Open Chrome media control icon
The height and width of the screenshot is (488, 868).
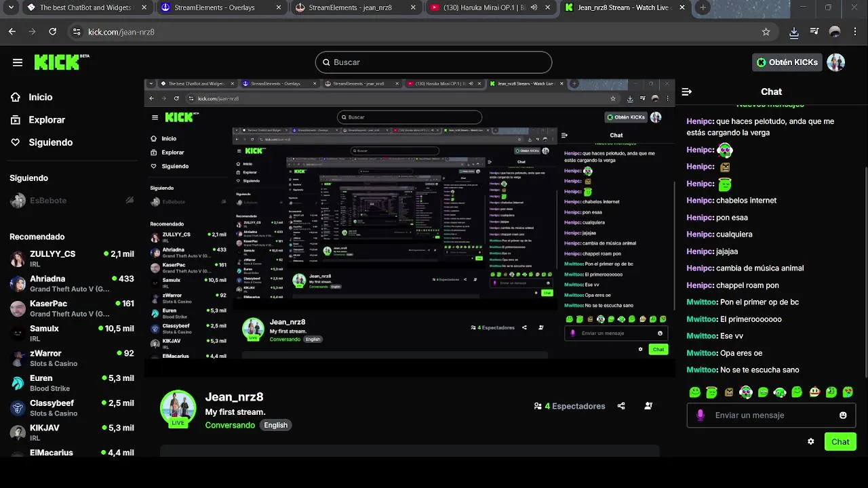814,32
